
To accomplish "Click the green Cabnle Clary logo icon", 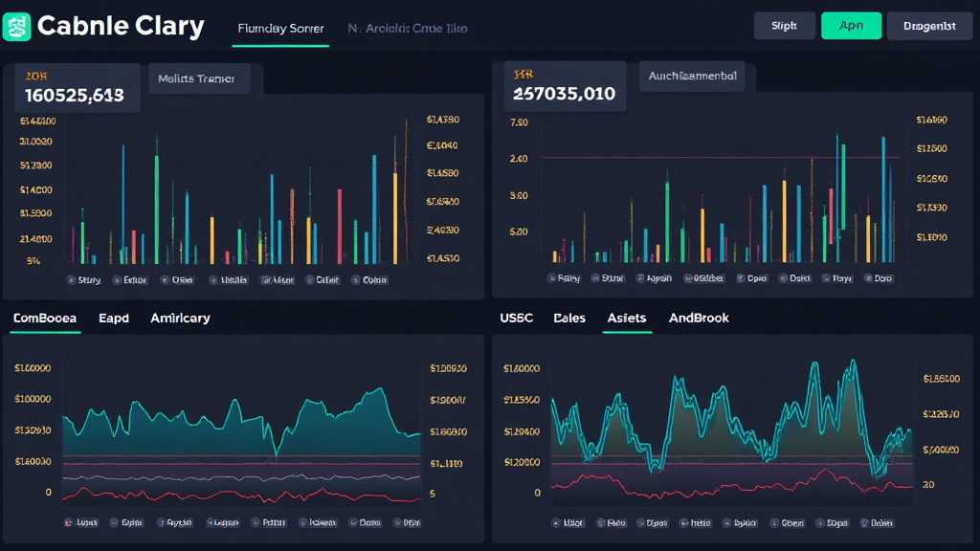I will click(17, 26).
